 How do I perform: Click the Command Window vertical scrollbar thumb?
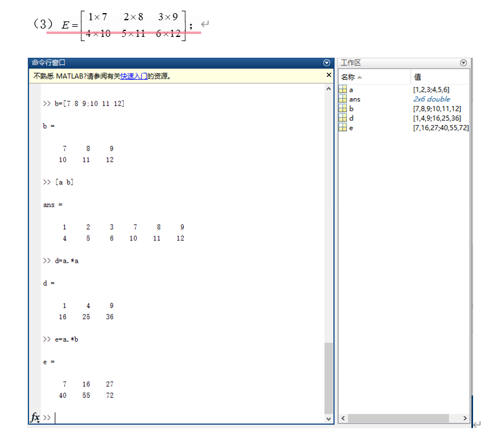point(328,378)
